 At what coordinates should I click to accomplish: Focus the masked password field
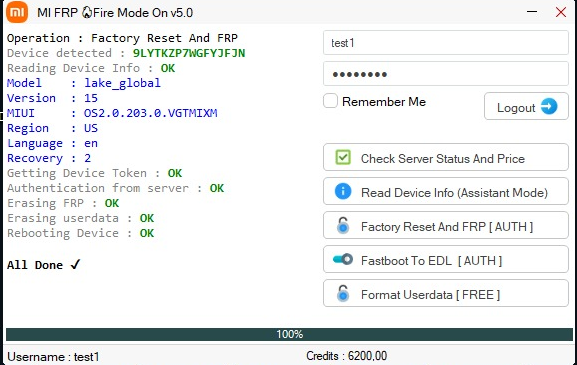[x=446, y=74]
